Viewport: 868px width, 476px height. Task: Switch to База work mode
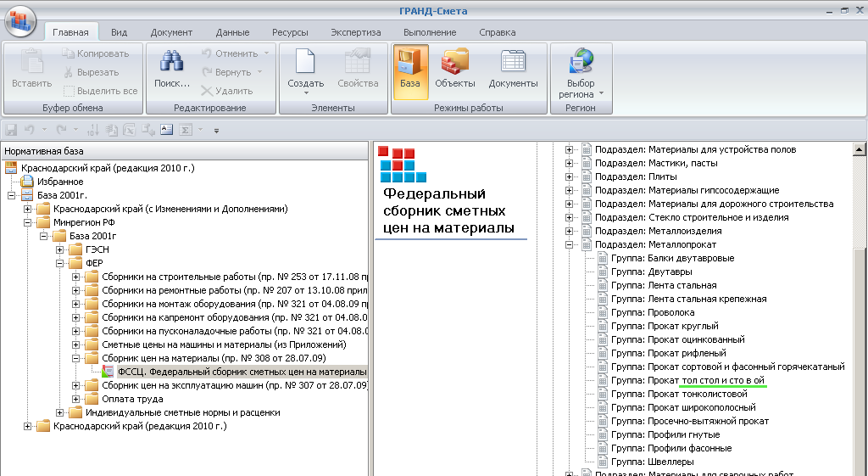tap(410, 72)
